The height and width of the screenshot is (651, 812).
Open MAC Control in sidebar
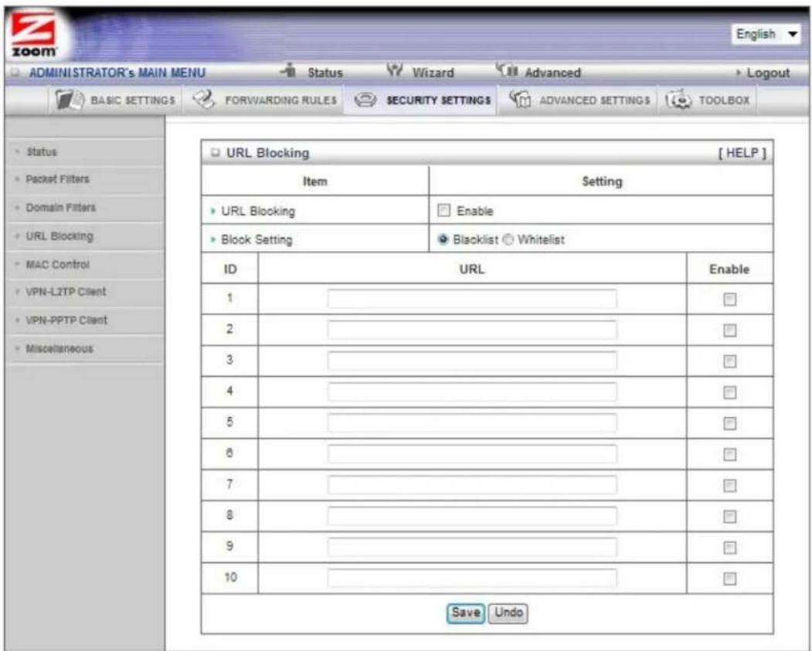coord(57,264)
